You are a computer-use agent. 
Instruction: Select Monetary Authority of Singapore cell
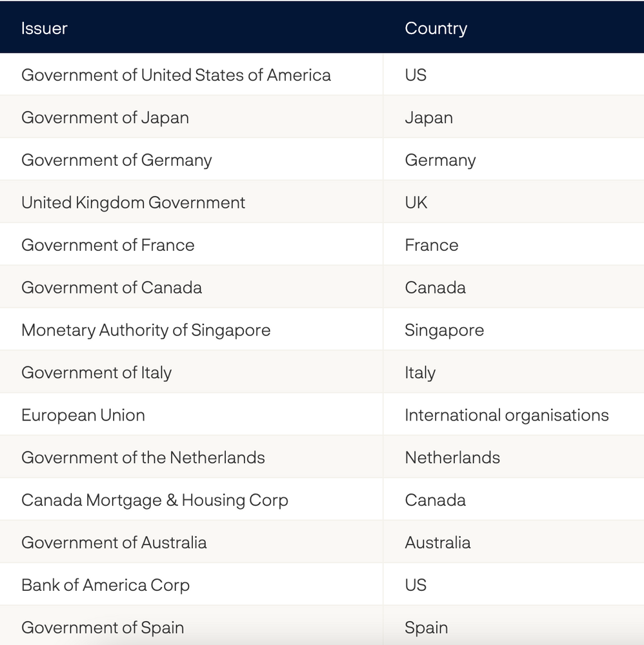pos(146,330)
